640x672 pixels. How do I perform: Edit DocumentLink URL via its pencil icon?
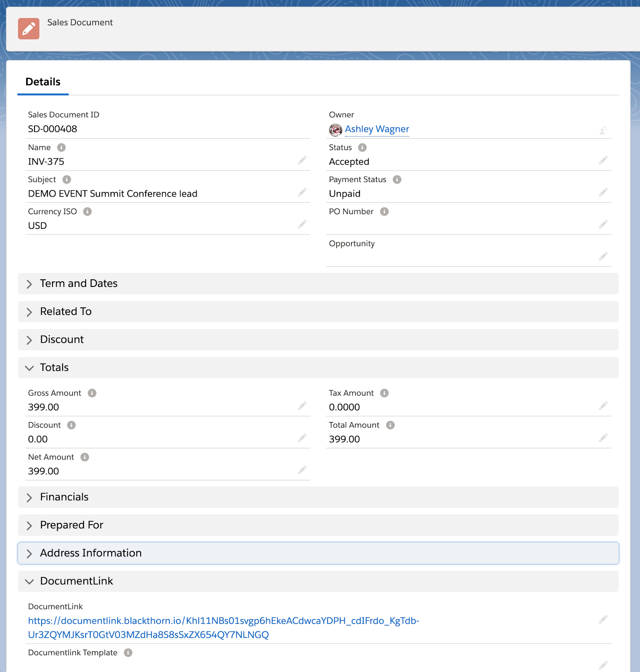coord(603,619)
